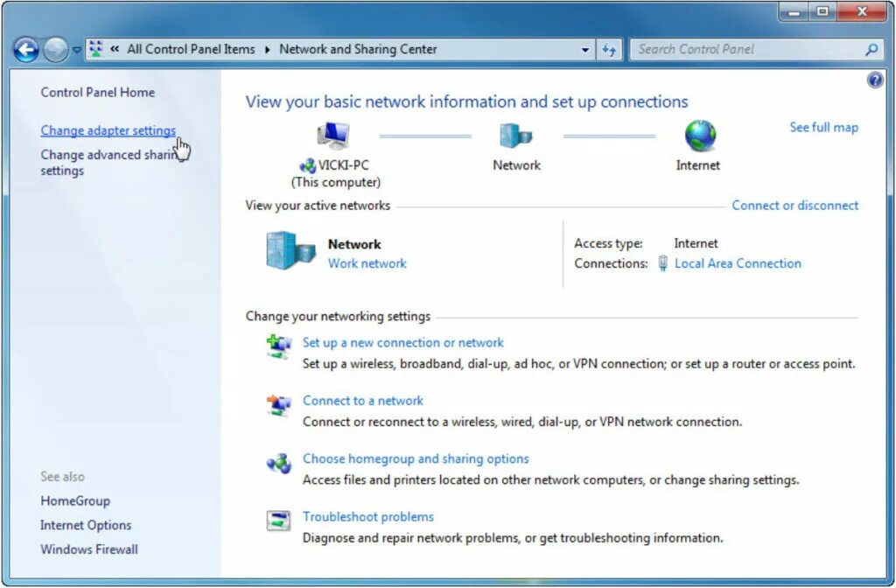Maximize the Network and Sharing Center window
The image size is (896, 588).
pos(822,11)
